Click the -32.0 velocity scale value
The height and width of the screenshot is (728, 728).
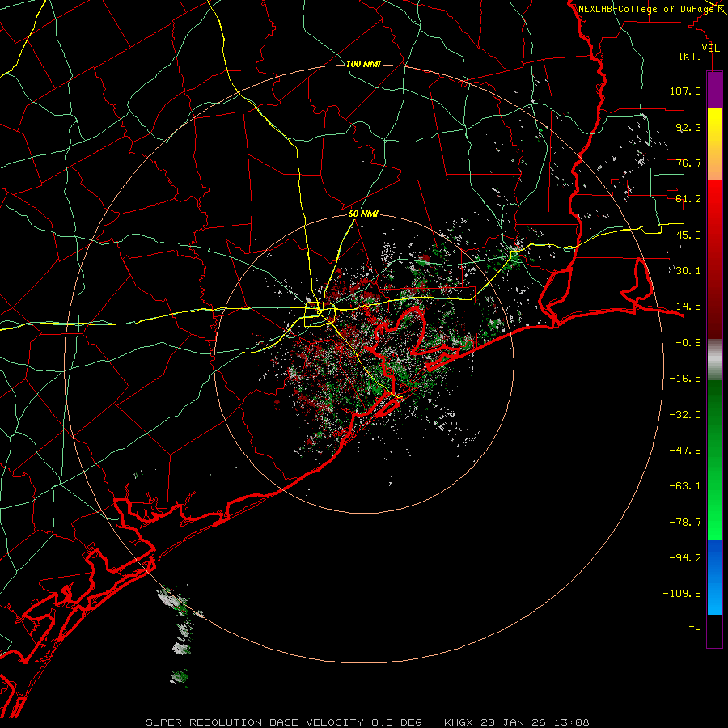[685, 415]
